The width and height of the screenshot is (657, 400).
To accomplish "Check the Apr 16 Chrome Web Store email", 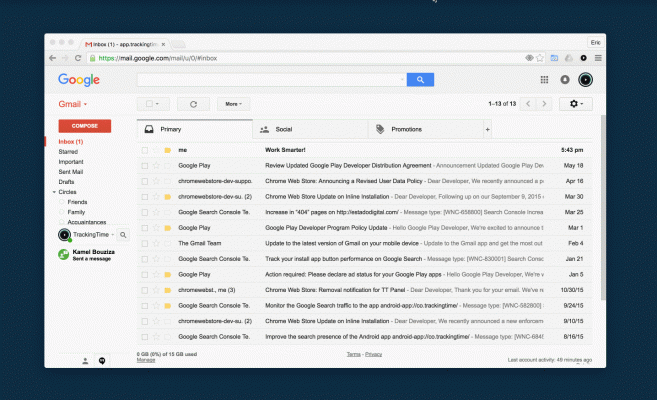I will [x=145, y=181].
